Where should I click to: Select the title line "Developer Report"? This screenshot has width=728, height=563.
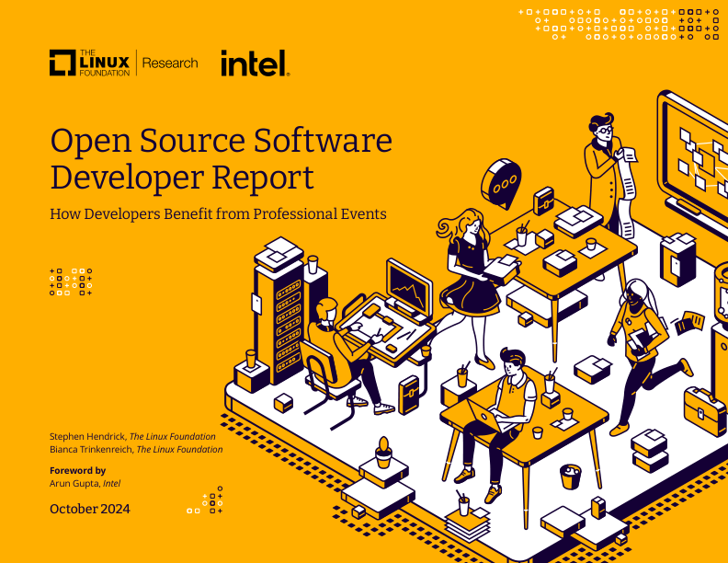point(182,177)
